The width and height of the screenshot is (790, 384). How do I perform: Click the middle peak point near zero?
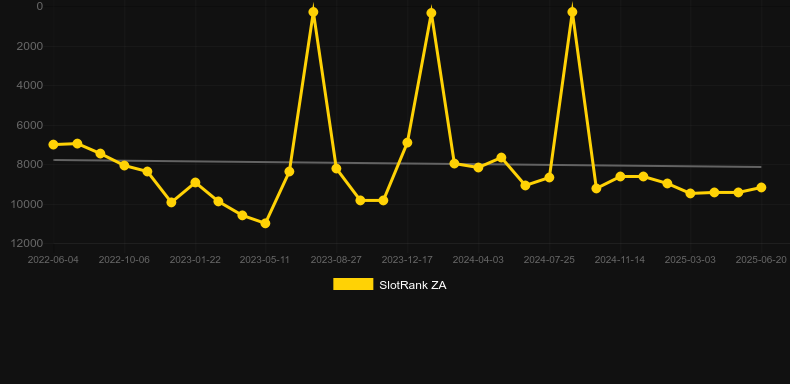(x=431, y=13)
